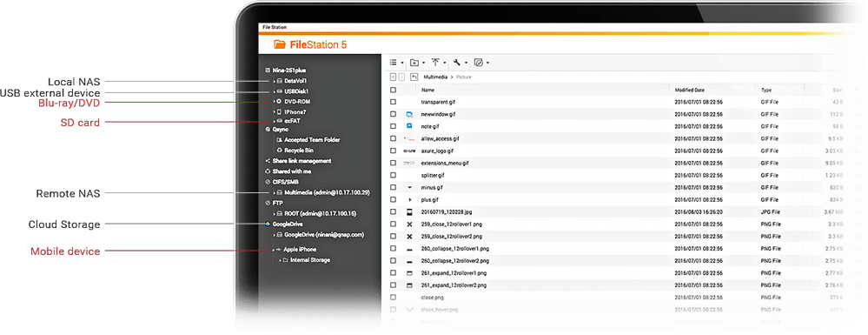This screenshot has width=868, height=335.
Task: Select Apple iPhone in the sidebar
Action: point(300,250)
